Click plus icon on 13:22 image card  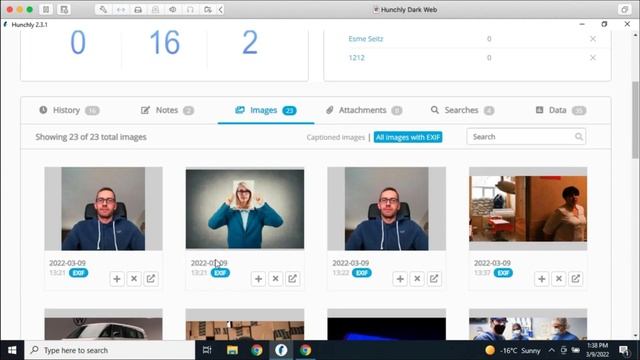click(x=400, y=279)
